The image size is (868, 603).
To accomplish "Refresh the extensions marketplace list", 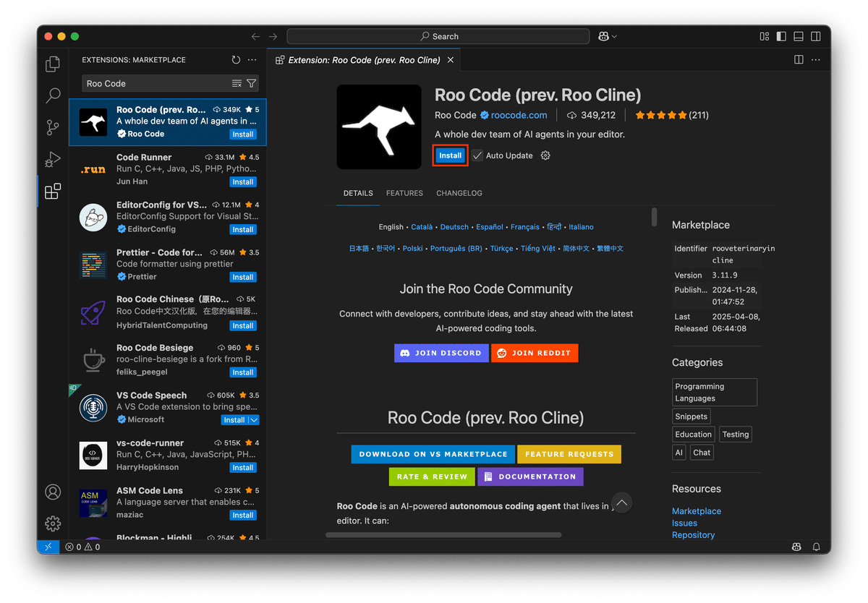I will (x=235, y=60).
